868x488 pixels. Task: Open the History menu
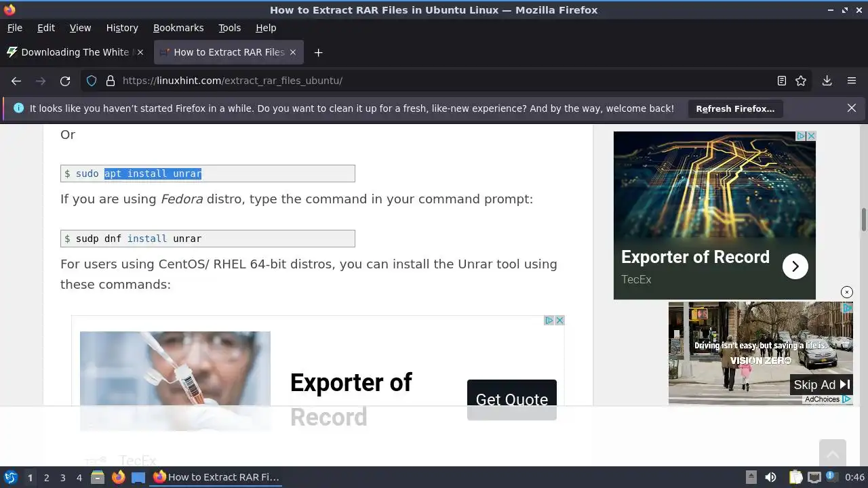[122, 28]
